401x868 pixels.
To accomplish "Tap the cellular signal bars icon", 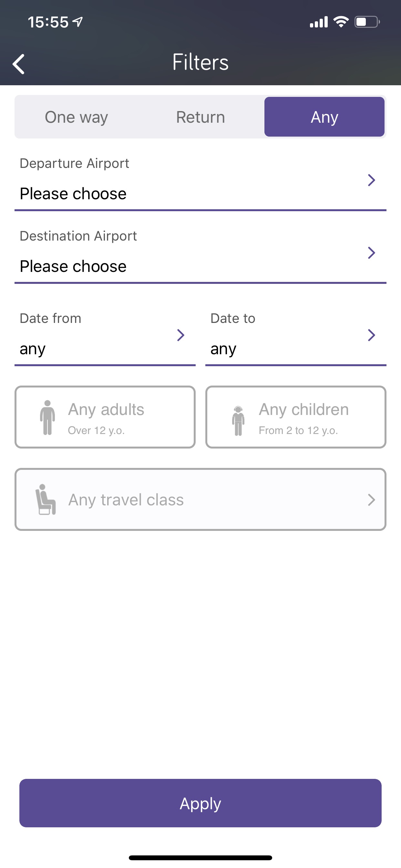I will pos(318,22).
